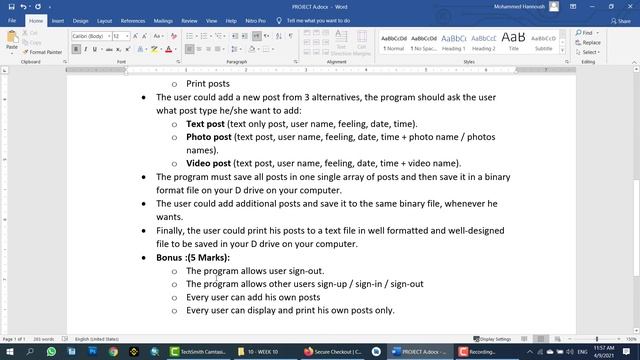Switch to the Insert tab

click(x=58, y=21)
